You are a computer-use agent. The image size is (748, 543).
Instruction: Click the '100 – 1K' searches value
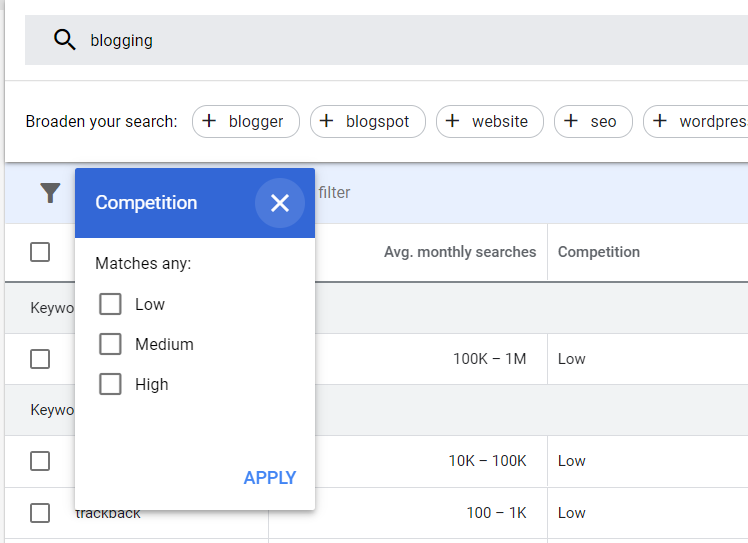point(496,513)
